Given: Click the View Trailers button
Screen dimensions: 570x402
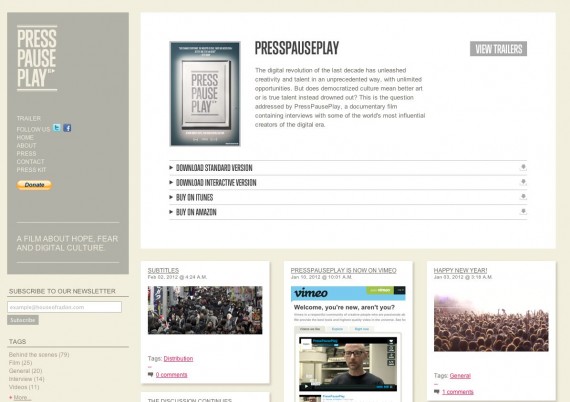Looking at the screenshot, I should click(498, 49).
